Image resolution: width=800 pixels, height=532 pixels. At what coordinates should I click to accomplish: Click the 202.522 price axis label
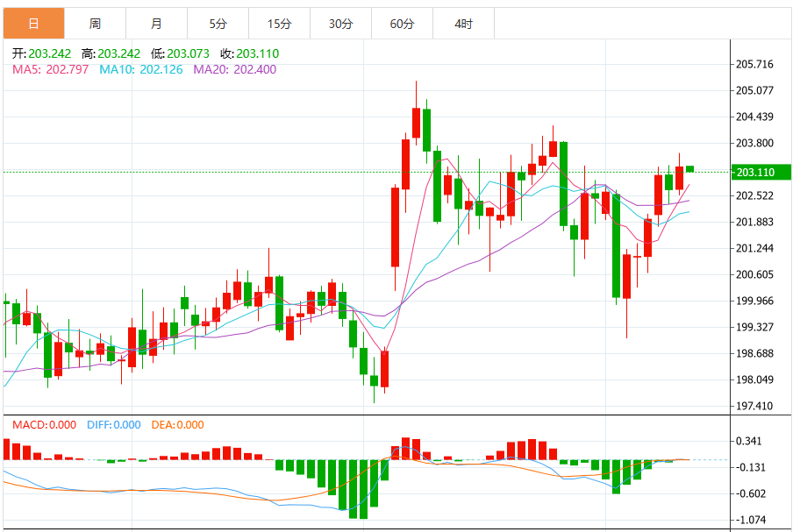pyautogui.click(x=754, y=195)
